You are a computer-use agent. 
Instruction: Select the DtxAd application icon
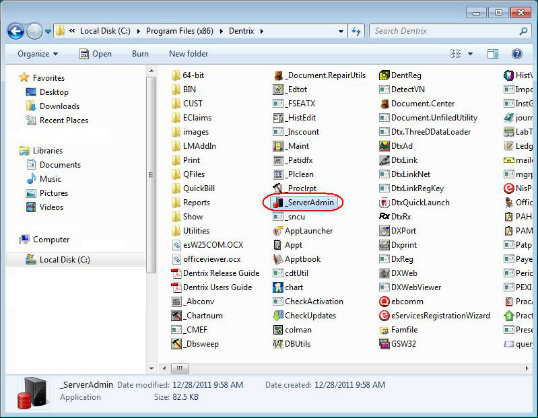[x=384, y=146]
